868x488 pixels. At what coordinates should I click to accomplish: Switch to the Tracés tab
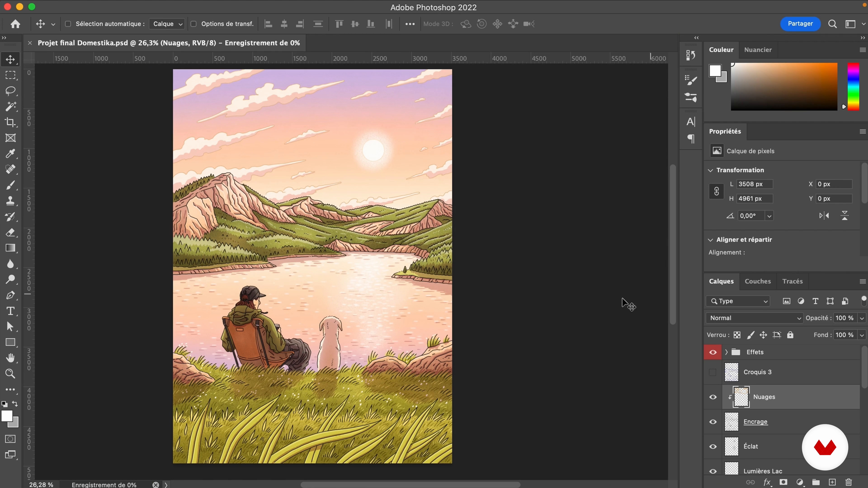793,282
